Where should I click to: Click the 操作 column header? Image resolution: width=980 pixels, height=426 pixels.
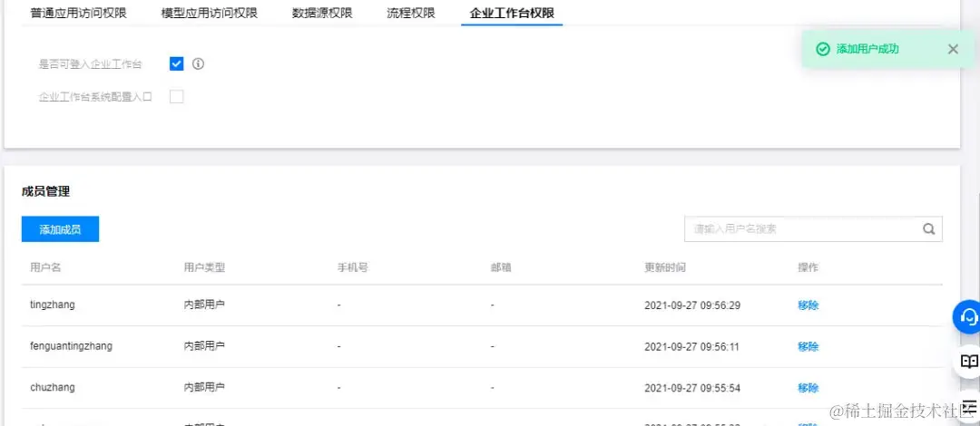808,268
